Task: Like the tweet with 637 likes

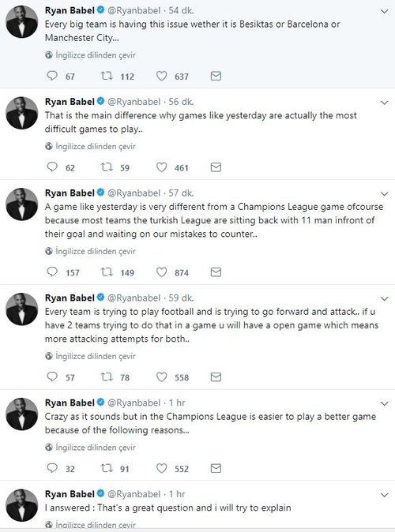Action: tap(161, 76)
